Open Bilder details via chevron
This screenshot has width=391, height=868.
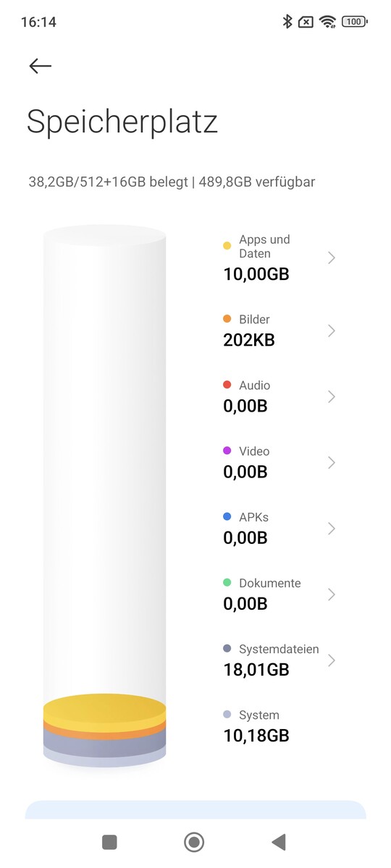(332, 331)
